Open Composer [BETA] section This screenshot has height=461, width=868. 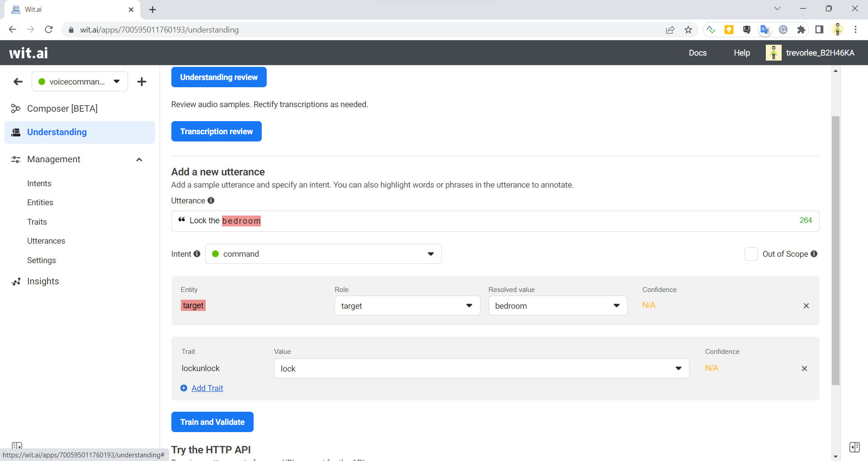tap(62, 108)
